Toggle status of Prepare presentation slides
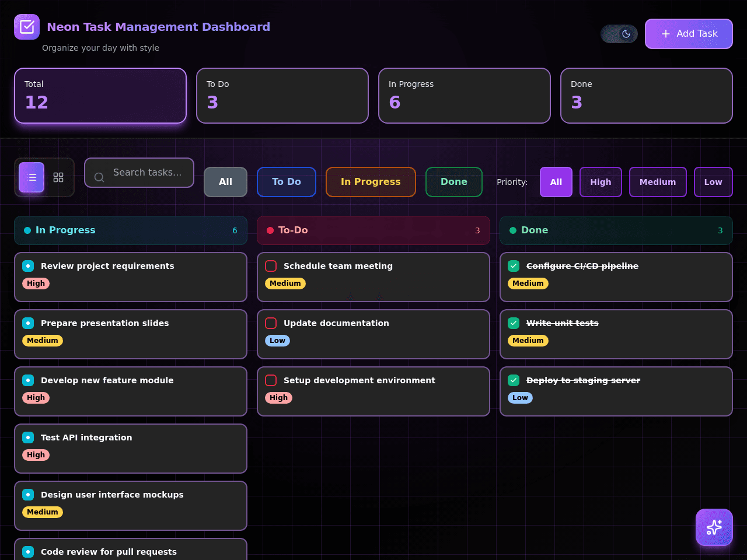747x560 pixels. tap(28, 323)
